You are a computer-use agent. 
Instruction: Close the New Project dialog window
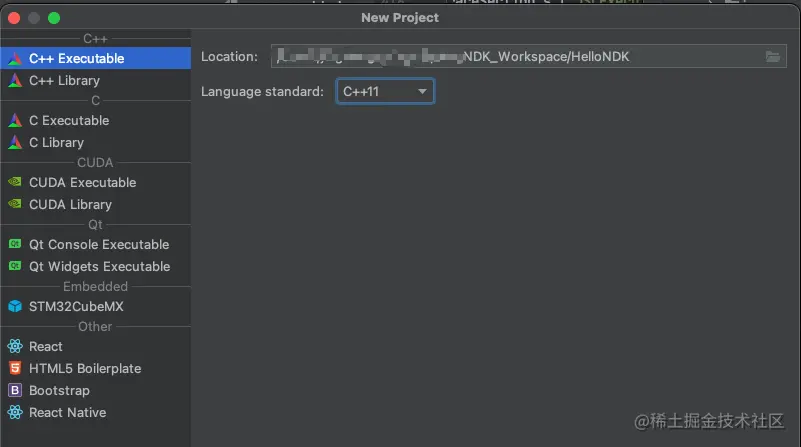coord(14,18)
